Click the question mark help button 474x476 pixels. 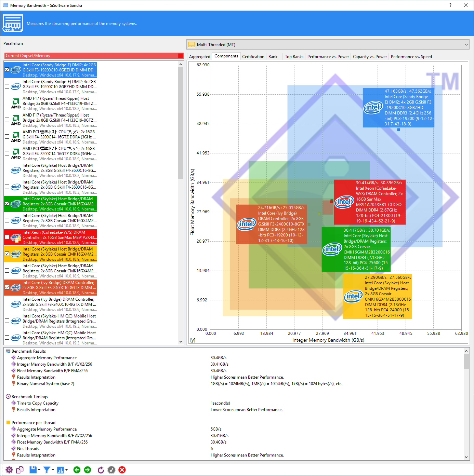[450, 5]
